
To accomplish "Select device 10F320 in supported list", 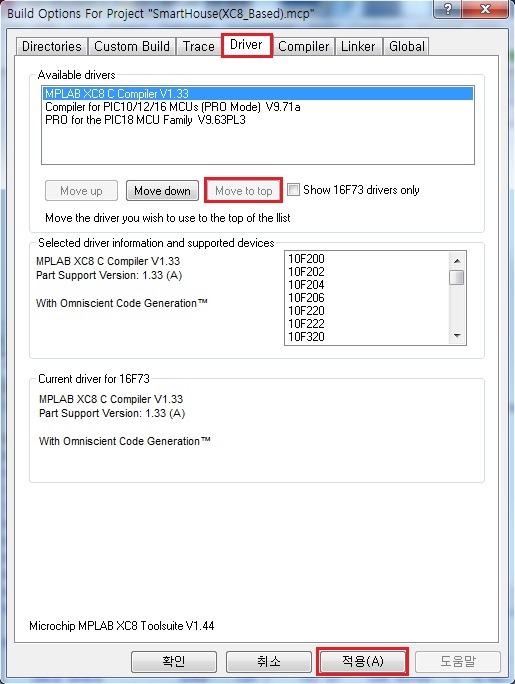I will [x=366, y=337].
